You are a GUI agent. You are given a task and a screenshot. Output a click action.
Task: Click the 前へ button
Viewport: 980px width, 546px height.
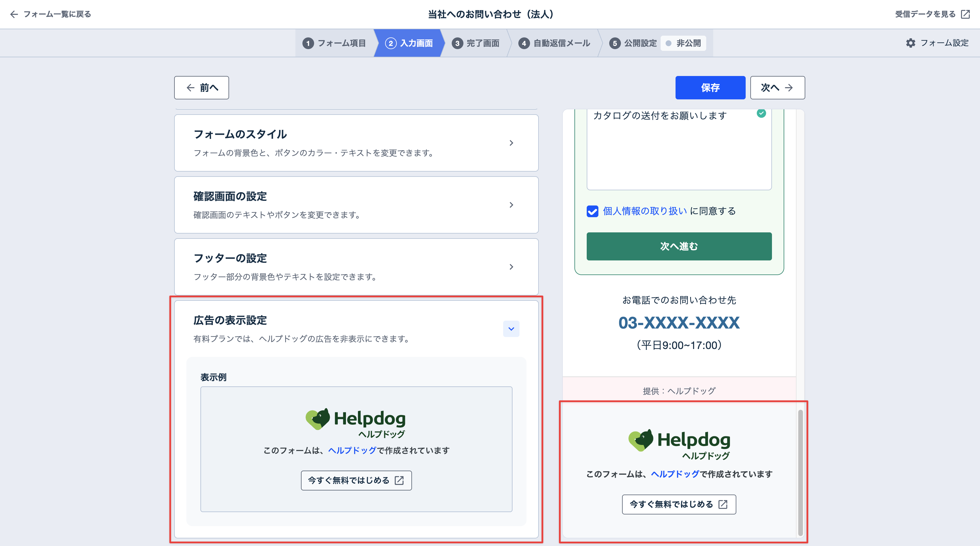tap(201, 87)
